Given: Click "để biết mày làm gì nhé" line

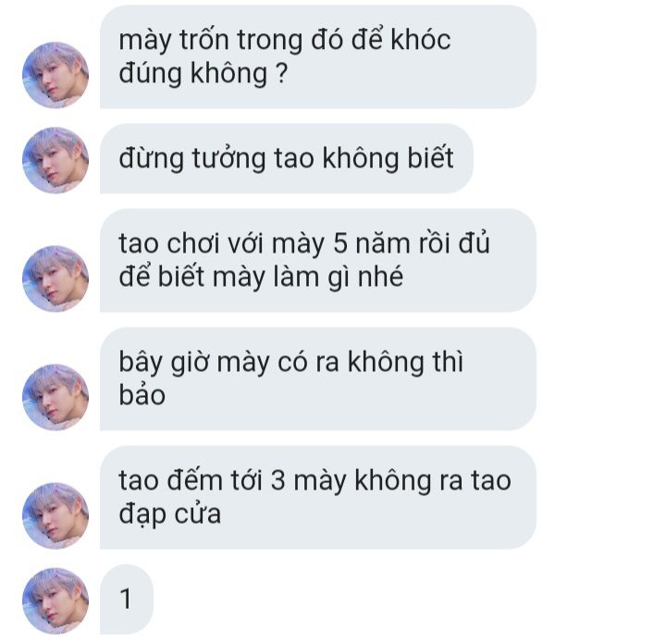Looking at the screenshot, I should [x=261, y=278].
